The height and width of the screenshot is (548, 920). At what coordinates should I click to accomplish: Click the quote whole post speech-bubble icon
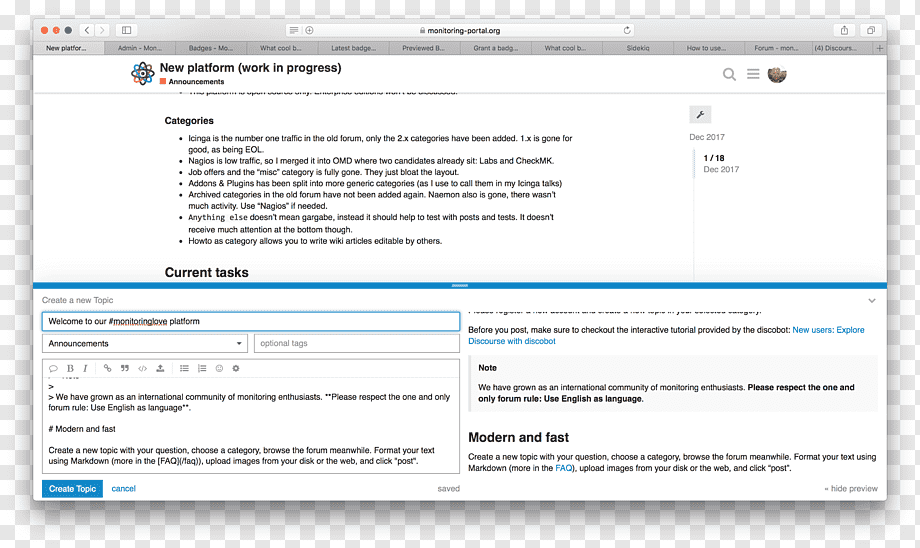click(x=53, y=368)
